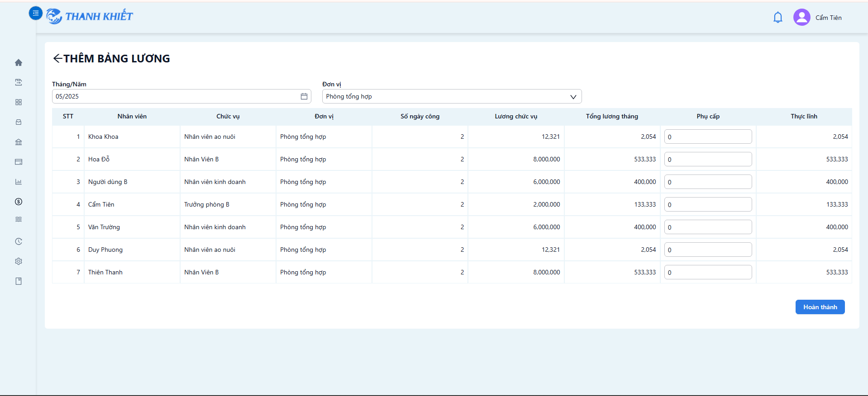
Task: Click the purple user avatar icon
Action: pyautogui.click(x=802, y=18)
